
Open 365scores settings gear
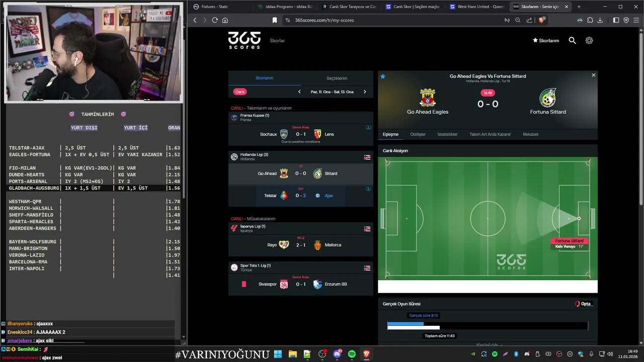point(589,40)
